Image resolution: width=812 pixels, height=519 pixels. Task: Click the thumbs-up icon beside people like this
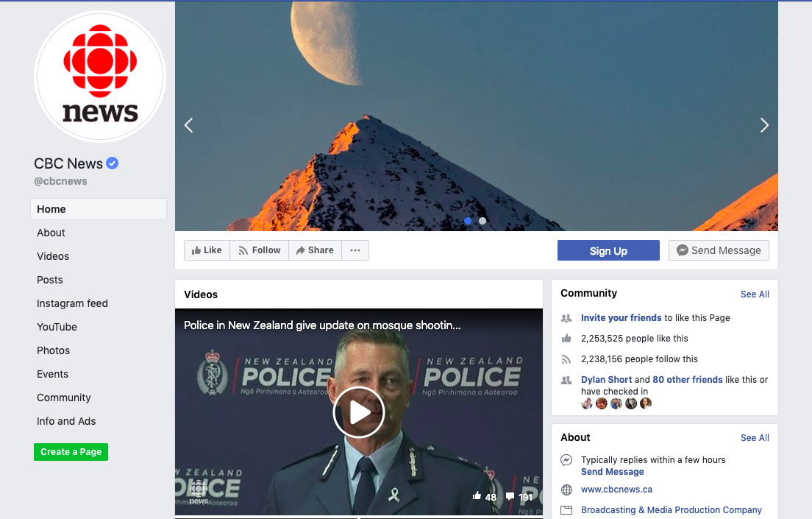[566, 339]
